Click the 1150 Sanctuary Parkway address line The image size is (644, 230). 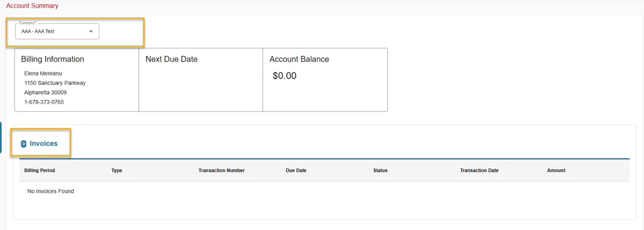55,83
